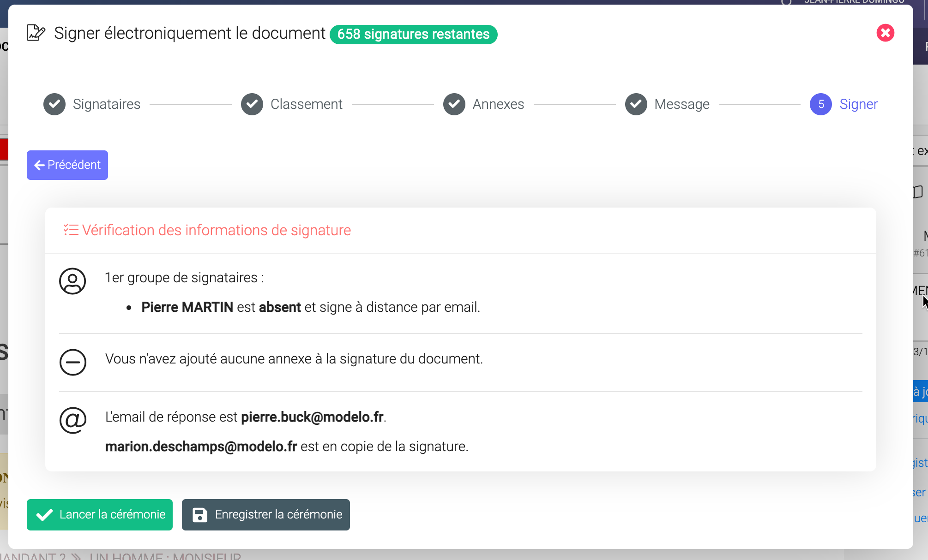Click the Signataires step checkmark icon
This screenshot has height=560, width=928.
coord(54,104)
